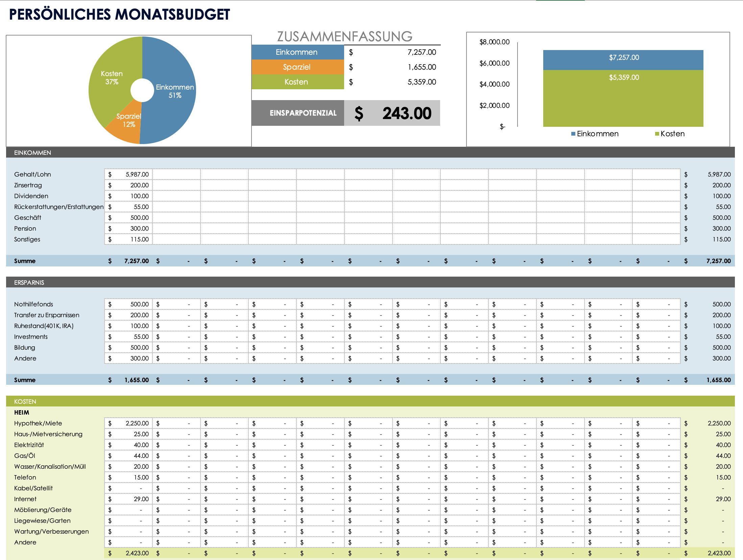Viewport: 743px width, 560px height.
Task: Click the Elektrizität 40.00 first-month cell
Action: click(128, 445)
